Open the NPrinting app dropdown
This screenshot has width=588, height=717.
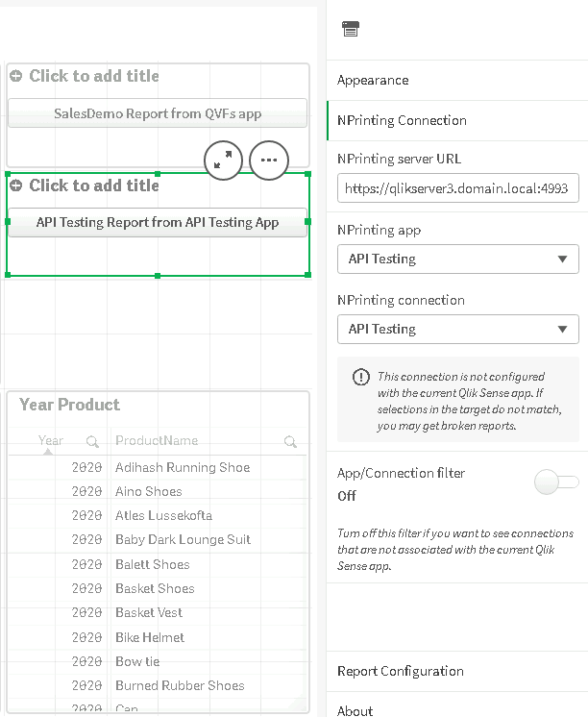[458, 259]
